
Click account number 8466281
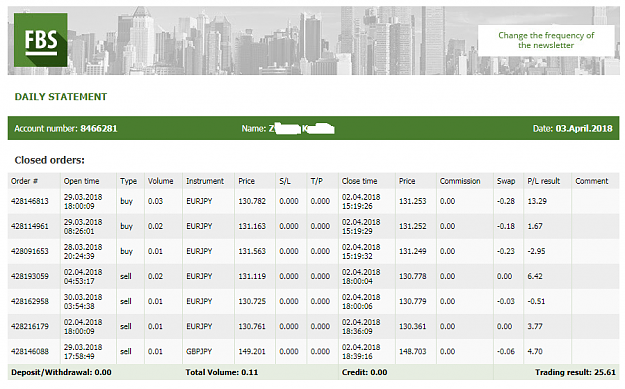98,128
